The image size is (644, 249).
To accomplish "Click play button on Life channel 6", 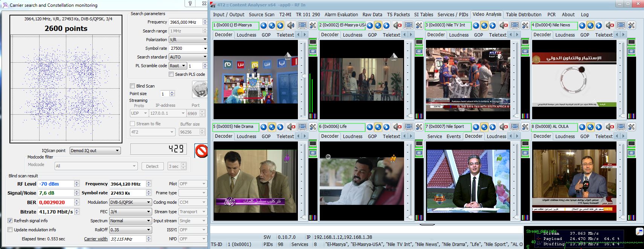I will (x=386, y=127).
